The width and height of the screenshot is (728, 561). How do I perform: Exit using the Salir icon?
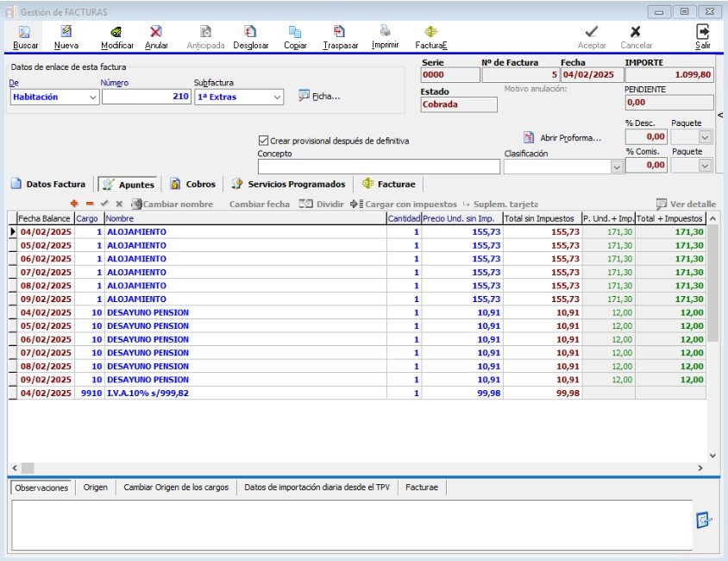tap(702, 32)
